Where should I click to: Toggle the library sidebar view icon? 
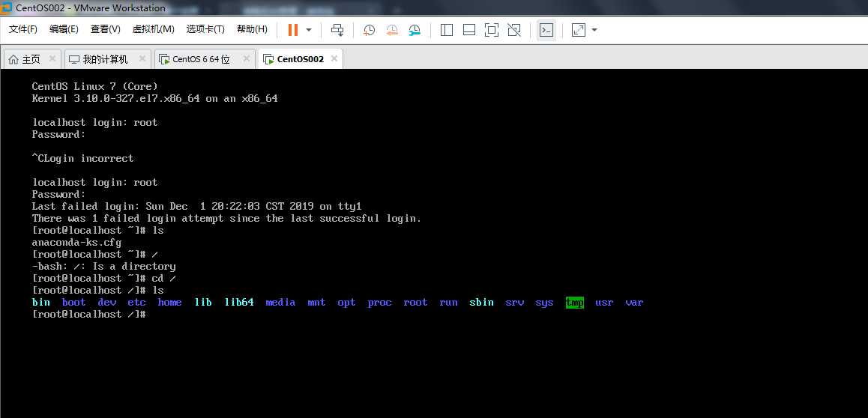(447, 30)
